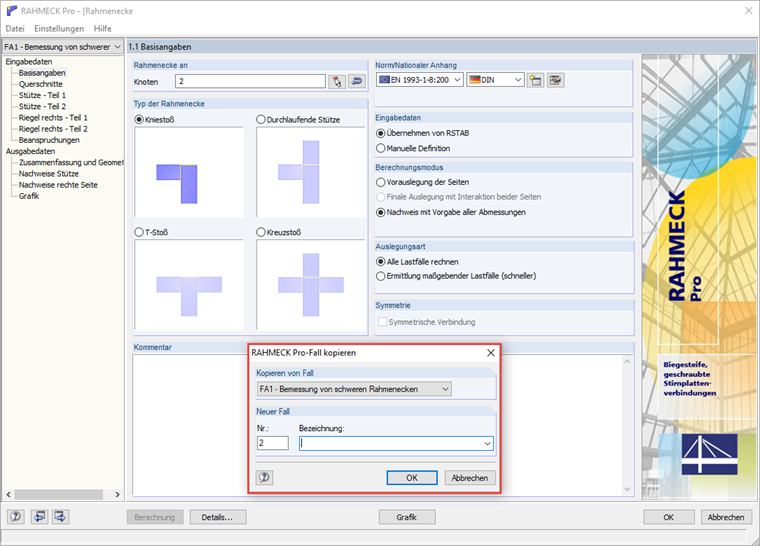Screen dimensions: 760x546
Task: Pick node graphically icon next to Knoten
Action: [x=336, y=81]
